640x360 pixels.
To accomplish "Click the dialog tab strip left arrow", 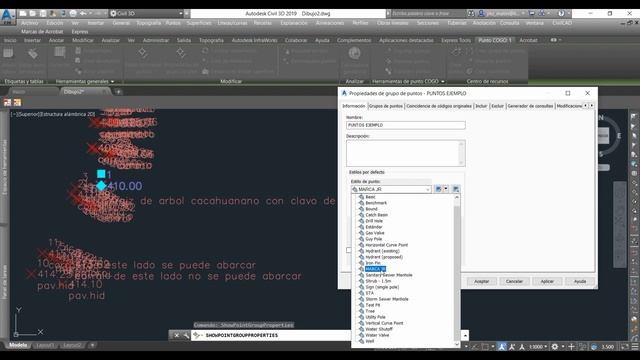I will tap(585, 106).
